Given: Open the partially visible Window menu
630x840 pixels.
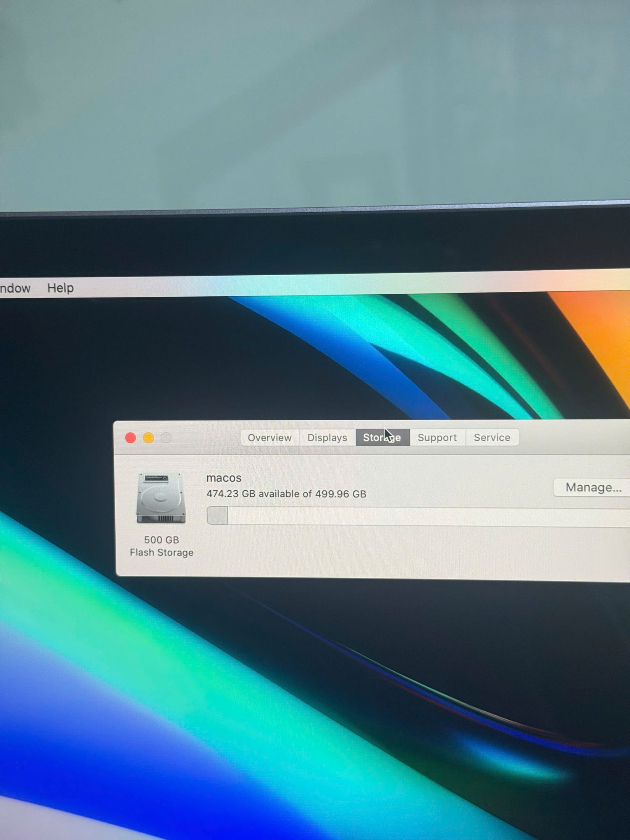Looking at the screenshot, I should [x=15, y=288].
